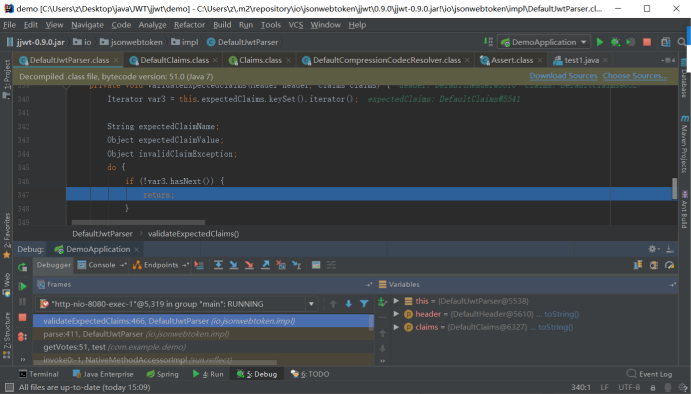The image size is (691, 394).
Task: Open the VCS menu
Action: [296, 25]
